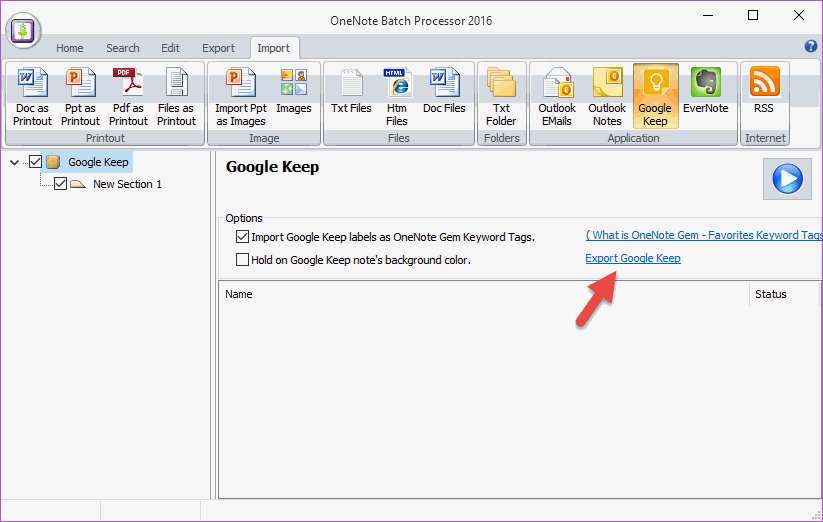This screenshot has width=823, height=522.
Task: Select Outlook EMails import
Action: pyautogui.click(x=557, y=97)
